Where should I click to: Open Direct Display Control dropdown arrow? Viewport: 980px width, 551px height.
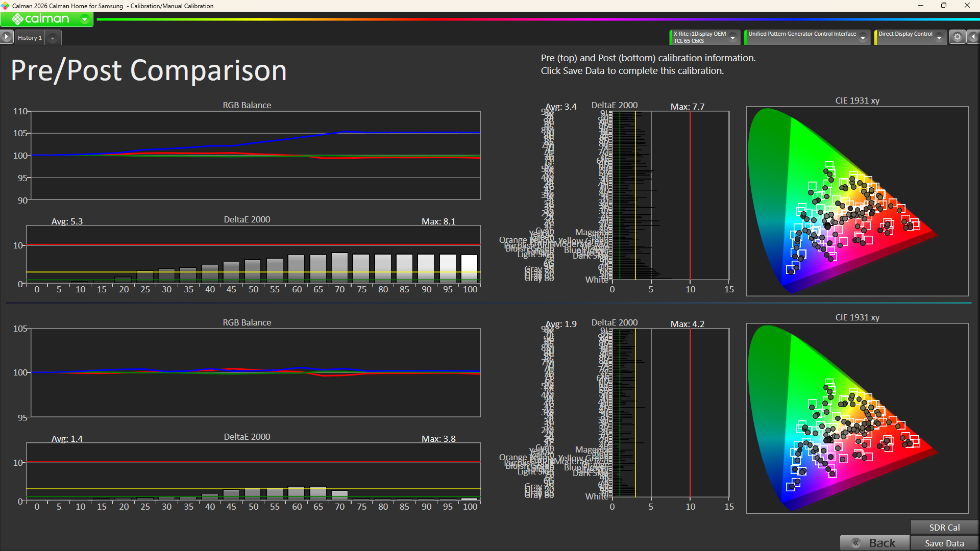[x=939, y=37]
